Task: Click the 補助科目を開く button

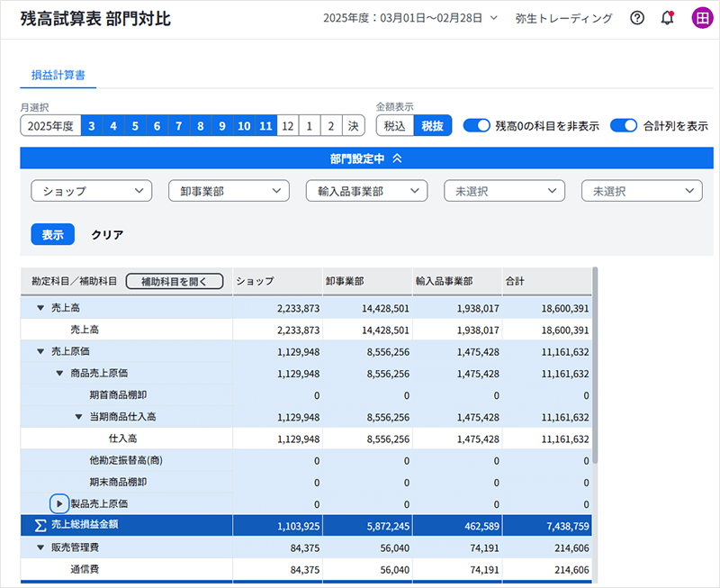Action: 174,281
